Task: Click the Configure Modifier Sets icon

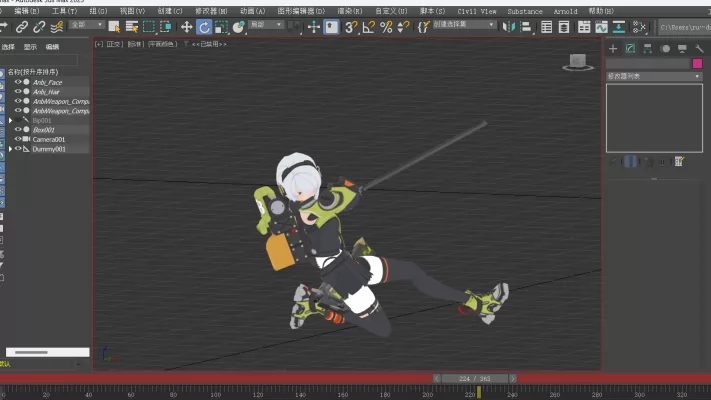Action: (679, 161)
